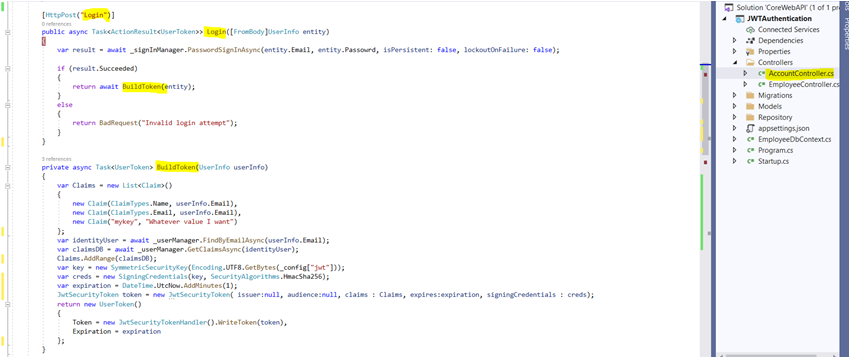The height and width of the screenshot is (362, 853).
Task: Collapse the BuildToken method outlining region
Action: 7,167
